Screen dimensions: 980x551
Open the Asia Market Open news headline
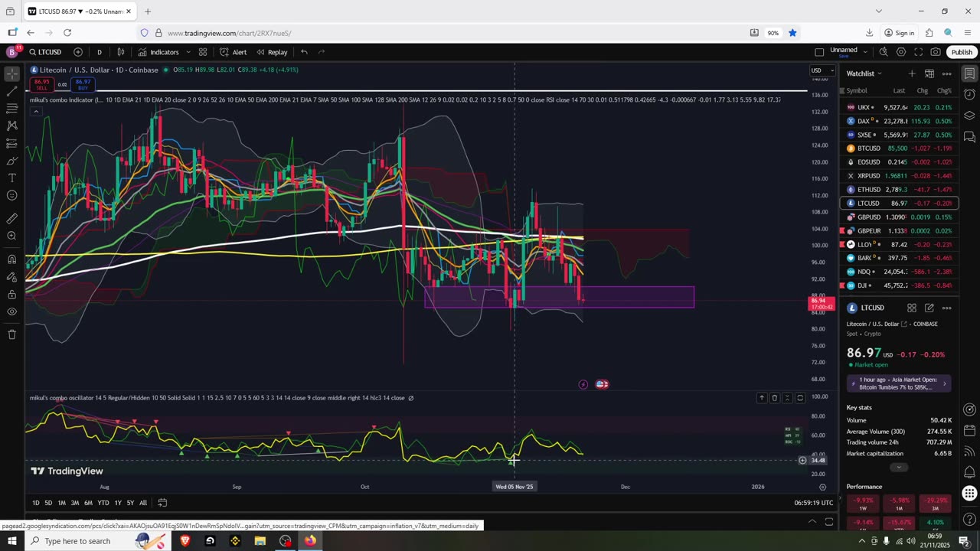(899, 383)
